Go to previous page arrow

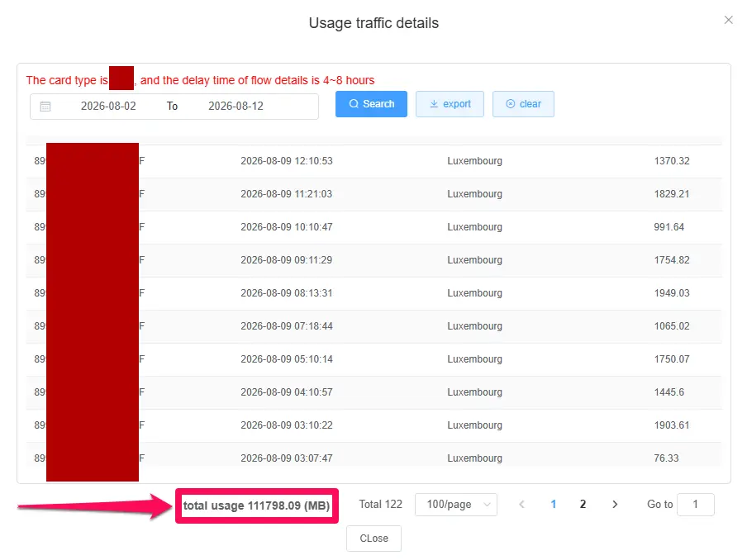521,505
